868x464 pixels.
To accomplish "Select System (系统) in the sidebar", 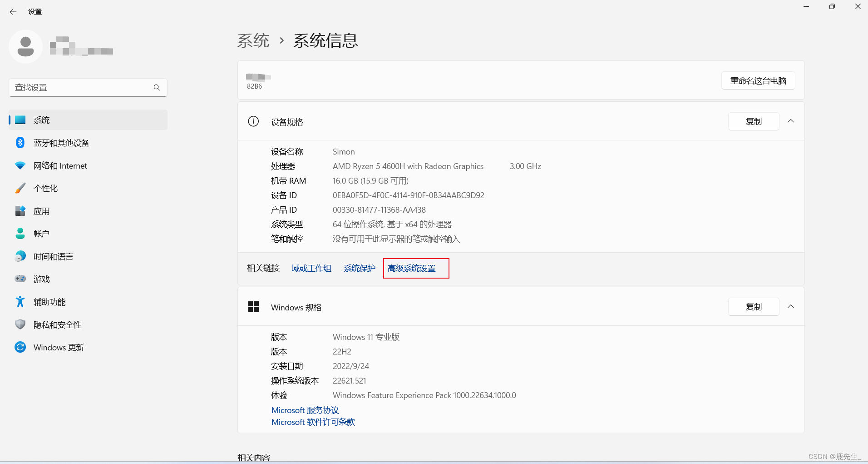I will click(42, 120).
